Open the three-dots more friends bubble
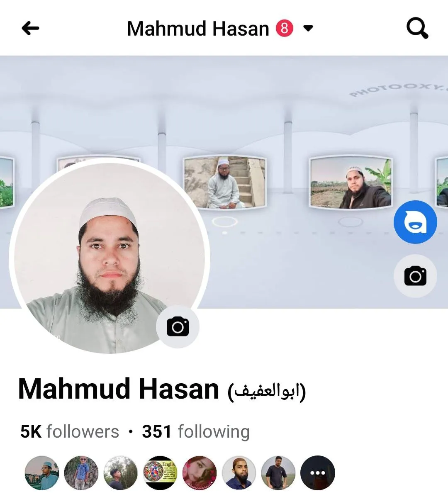 (317, 473)
